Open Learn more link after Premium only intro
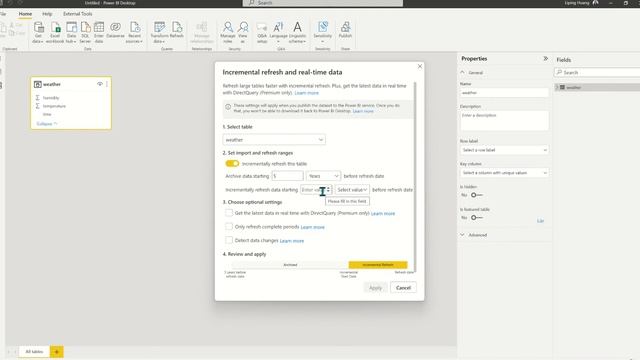 [x=307, y=93]
